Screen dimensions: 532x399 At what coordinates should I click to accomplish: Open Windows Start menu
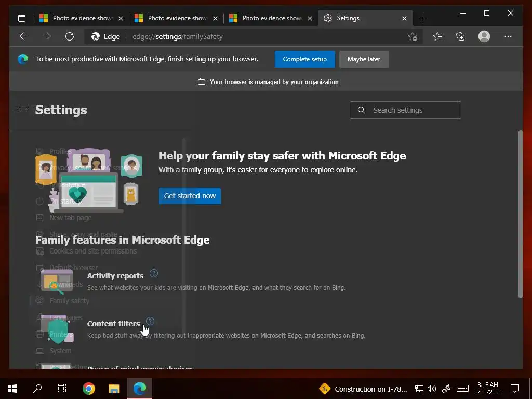point(12,389)
